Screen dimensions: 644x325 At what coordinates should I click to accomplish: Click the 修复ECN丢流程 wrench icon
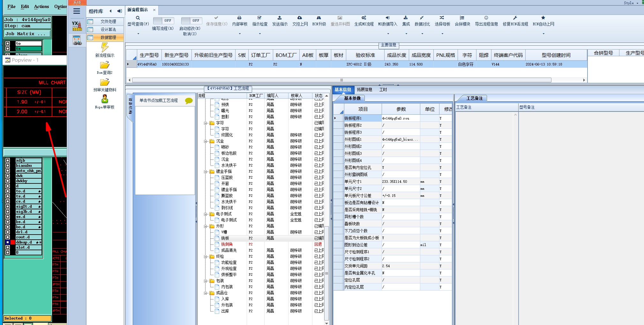point(515,18)
